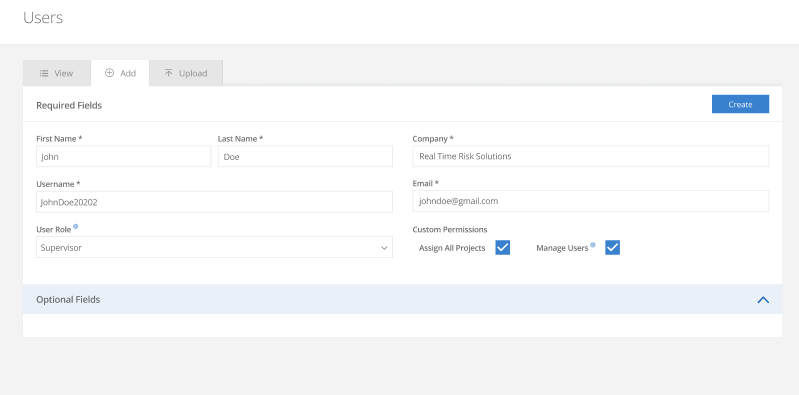Open the User Role Supervisor dropdown
This screenshot has width=799, height=395.
pos(215,247)
